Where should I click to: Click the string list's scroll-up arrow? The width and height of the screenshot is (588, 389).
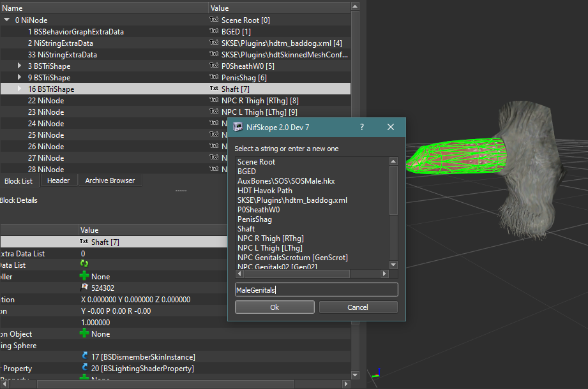(393, 161)
